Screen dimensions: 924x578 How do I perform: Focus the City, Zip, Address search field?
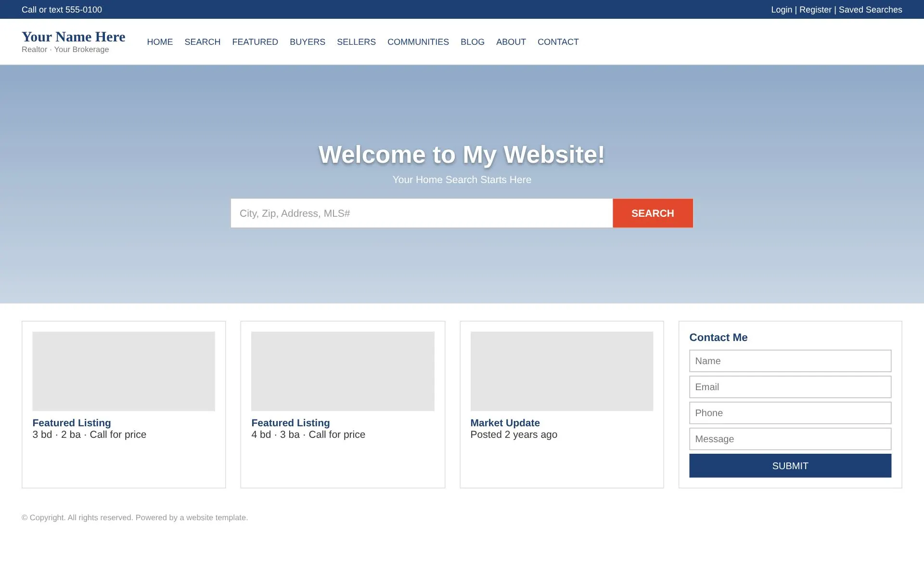[x=422, y=213]
